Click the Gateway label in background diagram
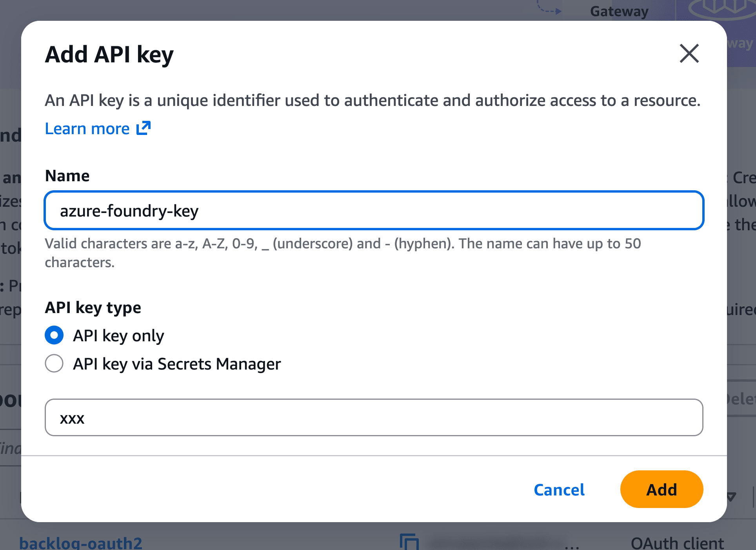The height and width of the screenshot is (550, 756). point(619,11)
